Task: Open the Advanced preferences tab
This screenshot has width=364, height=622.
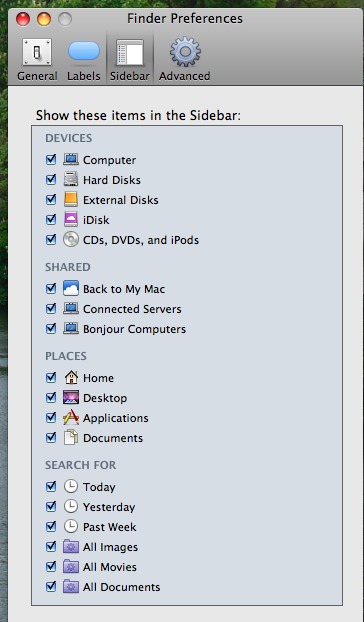Action: tap(185, 60)
